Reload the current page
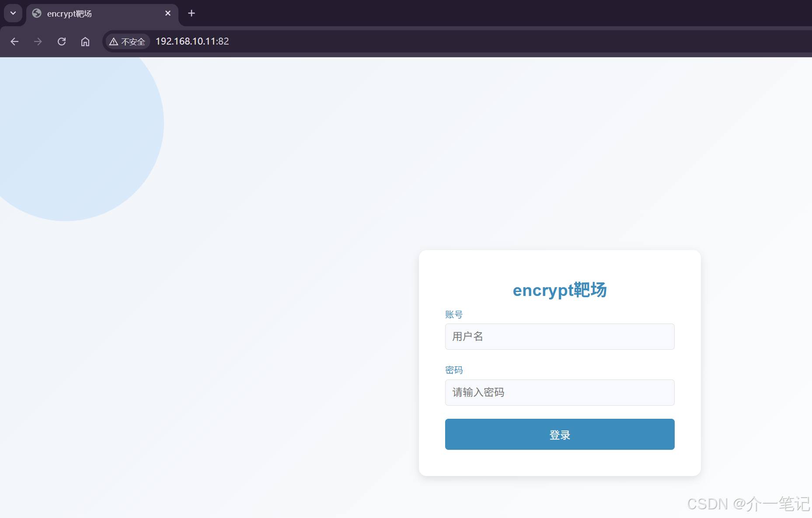Image resolution: width=812 pixels, height=518 pixels. (x=62, y=42)
